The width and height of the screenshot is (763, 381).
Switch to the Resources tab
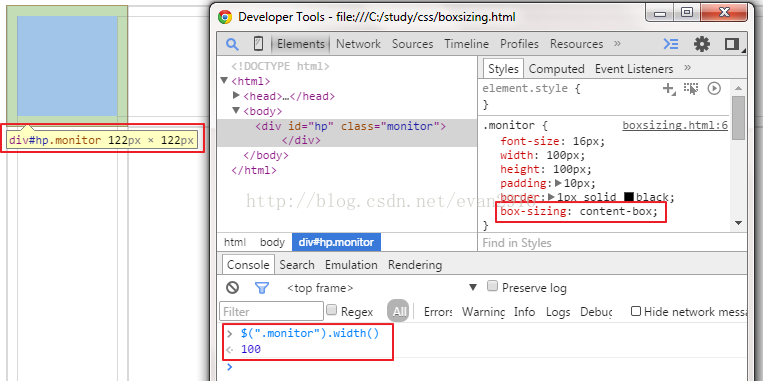point(577,44)
